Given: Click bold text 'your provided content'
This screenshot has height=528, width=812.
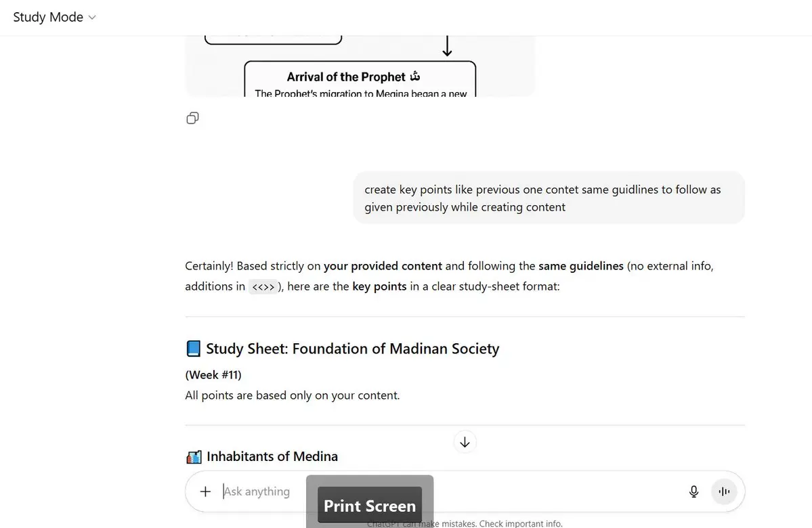Looking at the screenshot, I should pyautogui.click(x=383, y=266).
